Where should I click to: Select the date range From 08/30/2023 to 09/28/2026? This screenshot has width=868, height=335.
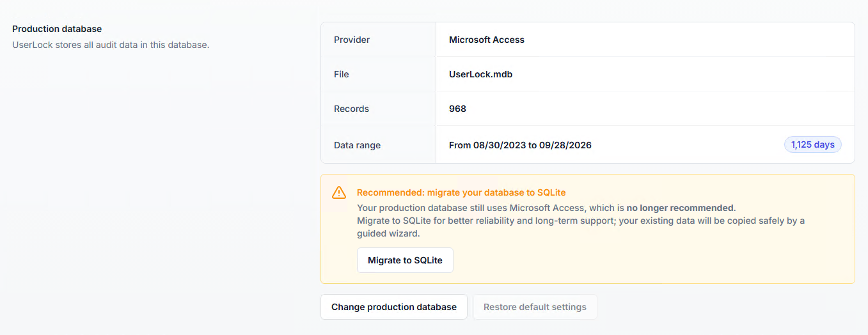(520, 145)
